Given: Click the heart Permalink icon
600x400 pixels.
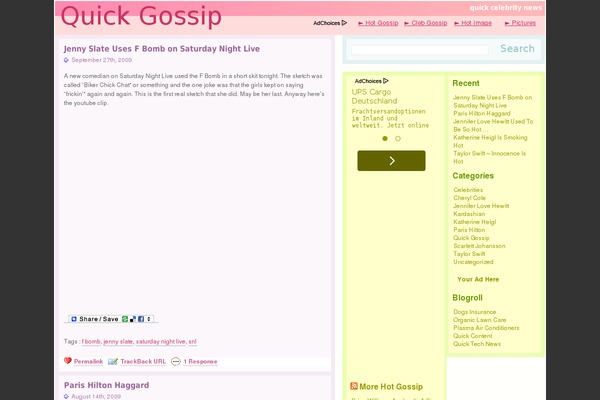Looking at the screenshot, I should click(x=68, y=361).
